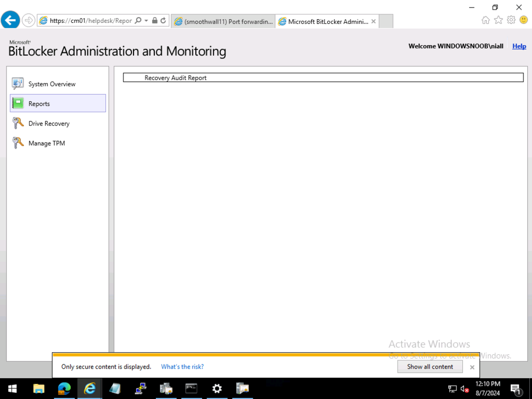Open the Help link
The width and height of the screenshot is (532, 399).
[519, 46]
